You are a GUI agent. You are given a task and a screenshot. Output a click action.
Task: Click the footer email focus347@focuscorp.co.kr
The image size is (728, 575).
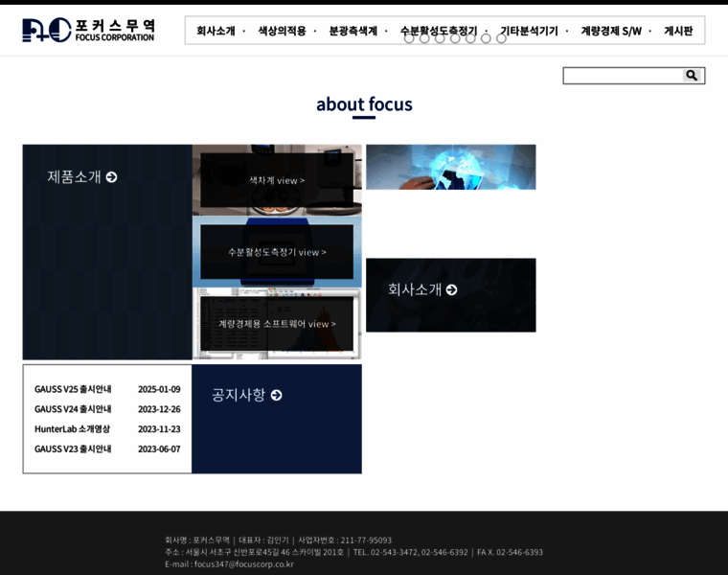coord(243,564)
